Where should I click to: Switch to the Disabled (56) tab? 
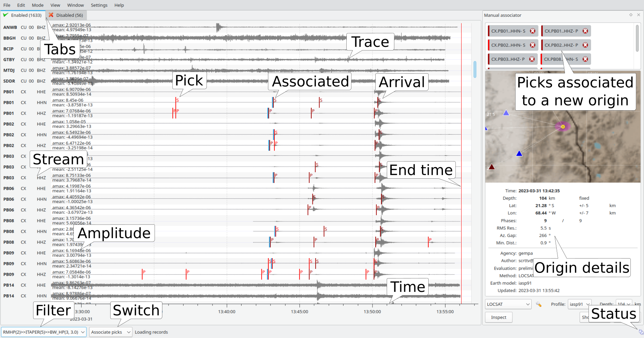pos(66,15)
